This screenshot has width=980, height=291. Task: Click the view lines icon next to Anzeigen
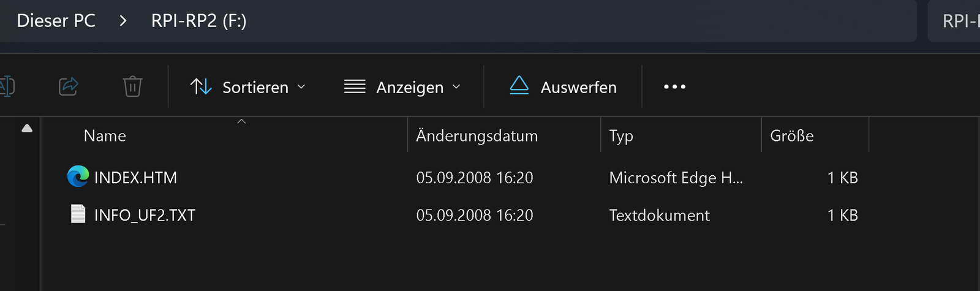pyautogui.click(x=355, y=86)
